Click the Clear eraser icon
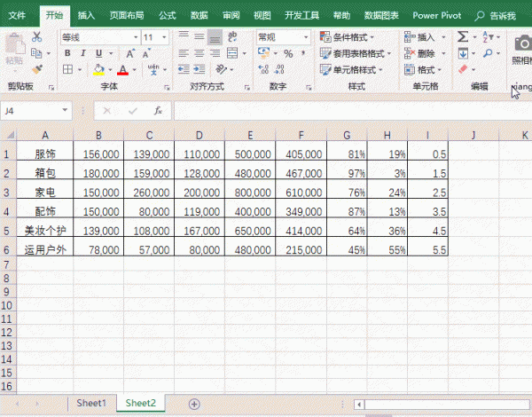 pyautogui.click(x=463, y=69)
